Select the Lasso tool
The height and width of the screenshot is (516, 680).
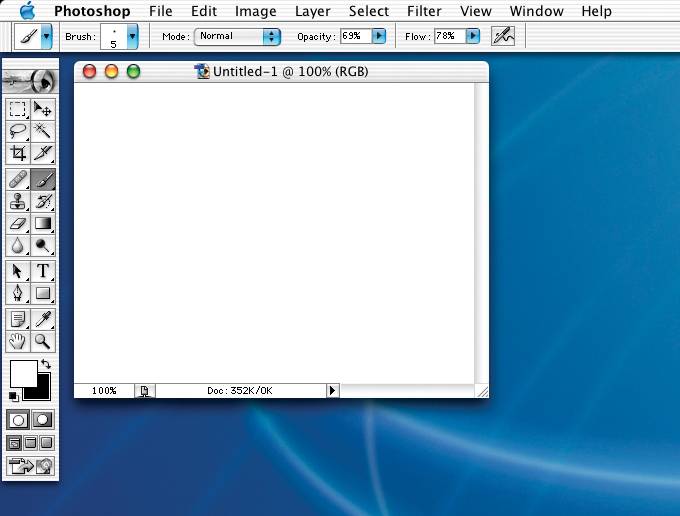pos(18,131)
